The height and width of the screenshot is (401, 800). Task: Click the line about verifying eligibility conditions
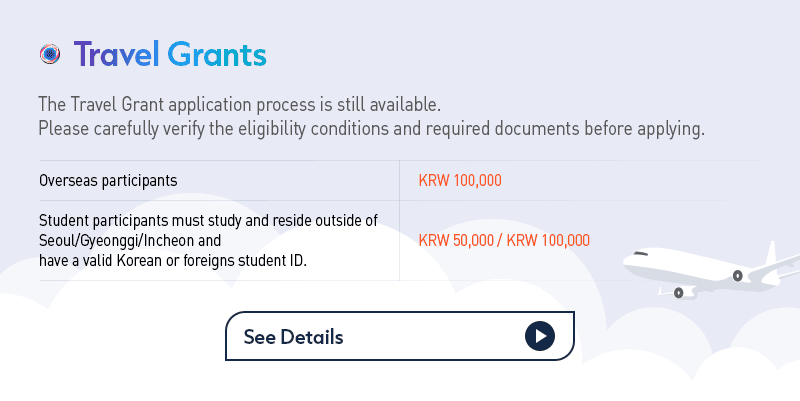click(371, 129)
